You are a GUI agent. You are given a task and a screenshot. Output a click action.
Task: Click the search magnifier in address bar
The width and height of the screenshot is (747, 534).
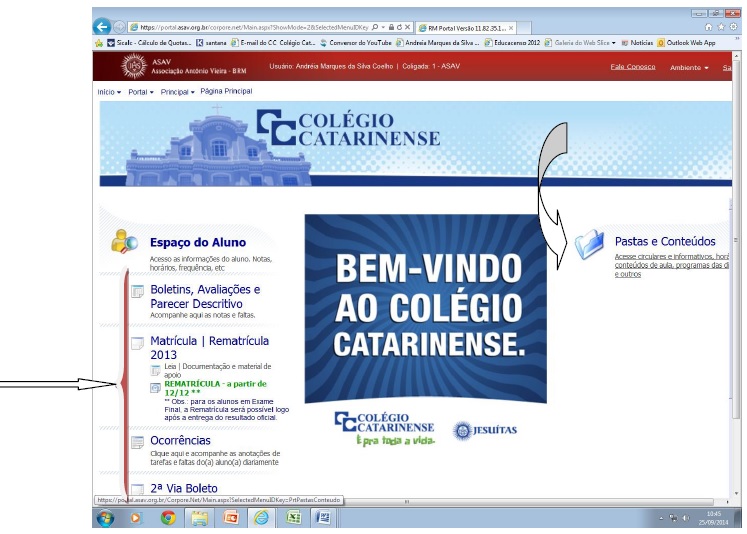(x=375, y=28)
